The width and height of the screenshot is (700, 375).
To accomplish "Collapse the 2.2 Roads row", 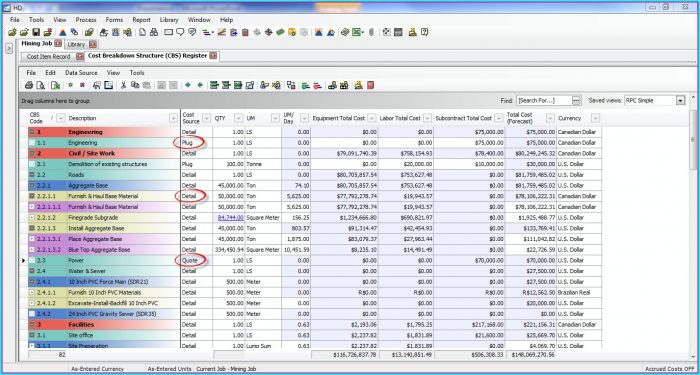I will pos(32,175).
